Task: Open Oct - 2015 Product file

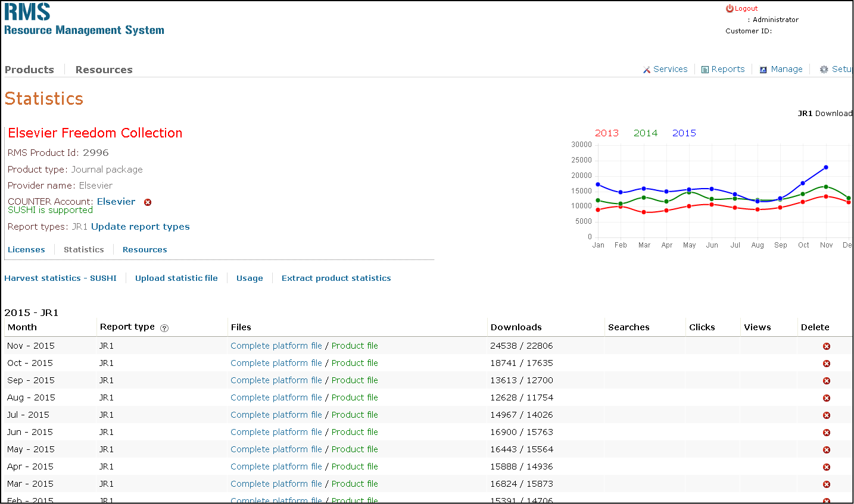Action: [x=355, y=363]
